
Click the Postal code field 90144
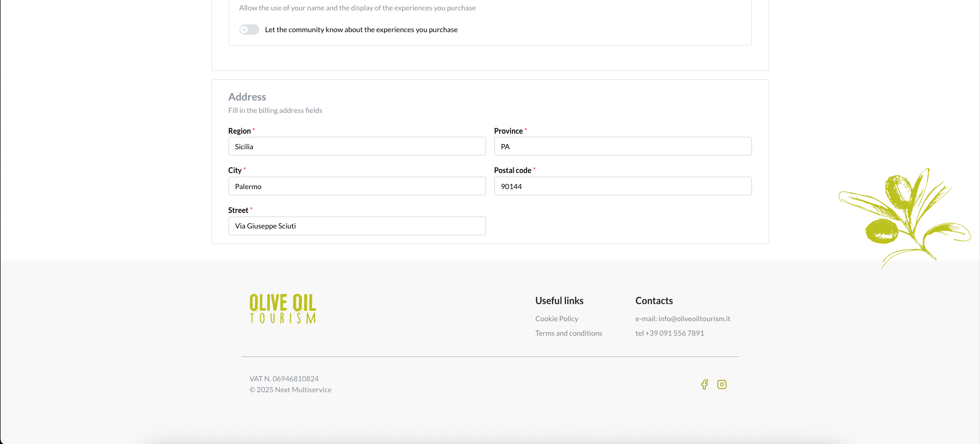point(622,187)
